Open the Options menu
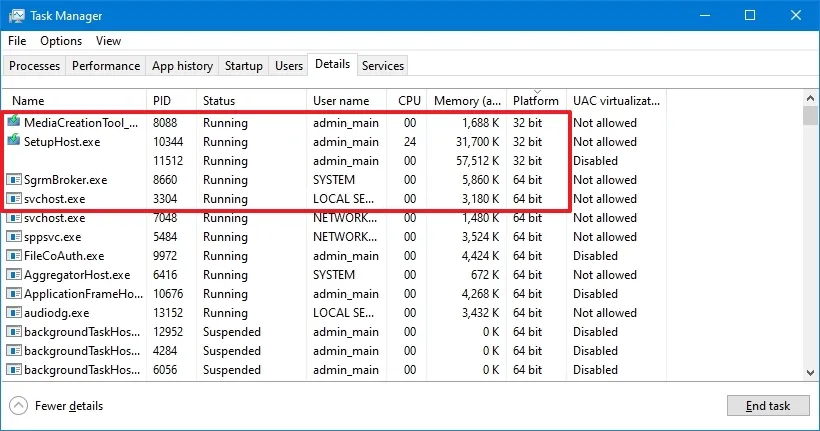 click(x=61, y=41)
